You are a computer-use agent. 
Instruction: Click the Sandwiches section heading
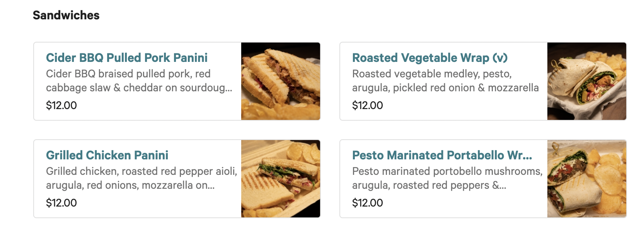[66, 15]
